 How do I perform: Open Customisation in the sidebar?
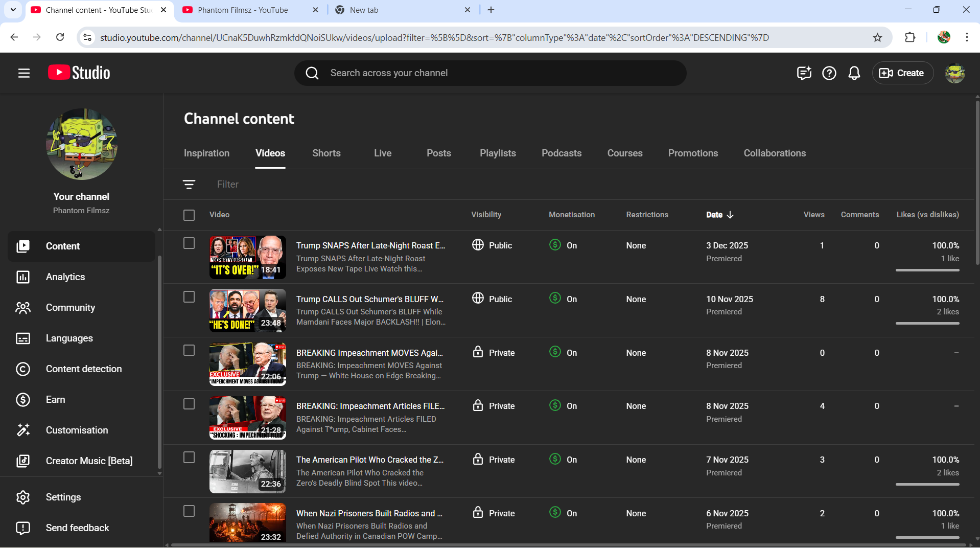77,430
